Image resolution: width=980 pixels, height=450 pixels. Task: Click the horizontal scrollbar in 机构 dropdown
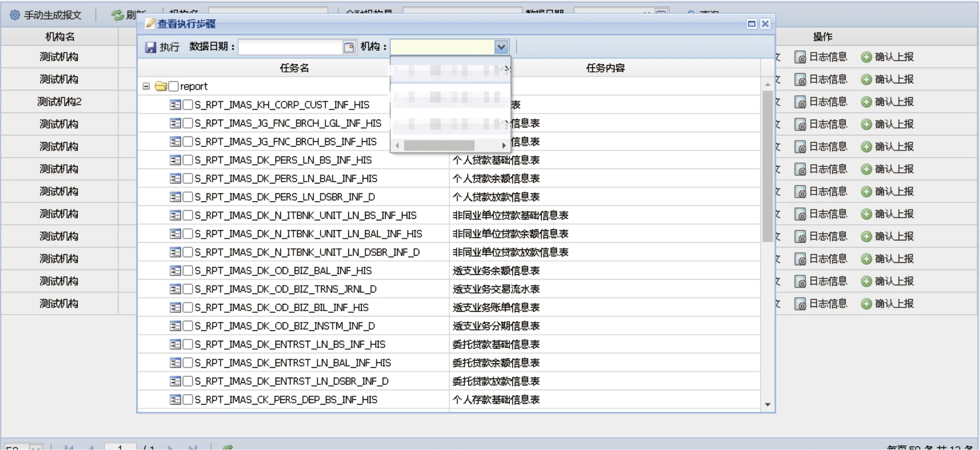click(x=439, y=146)
